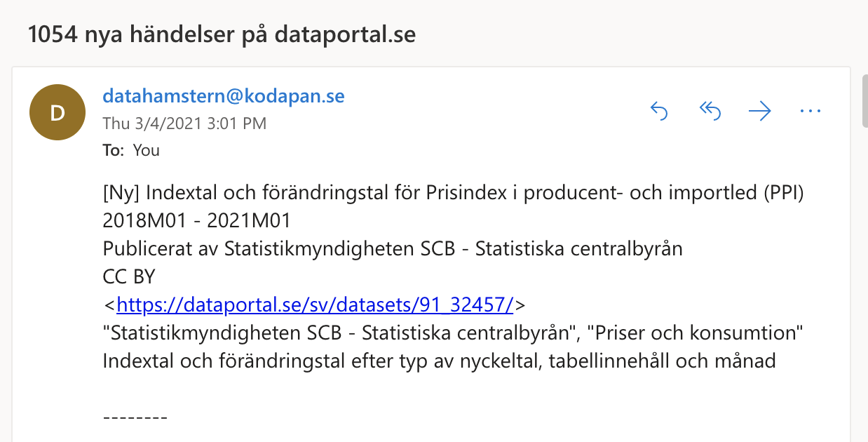The image size is (868, 442).
Task: Click the recipient "You"
Action: [146, 150]
